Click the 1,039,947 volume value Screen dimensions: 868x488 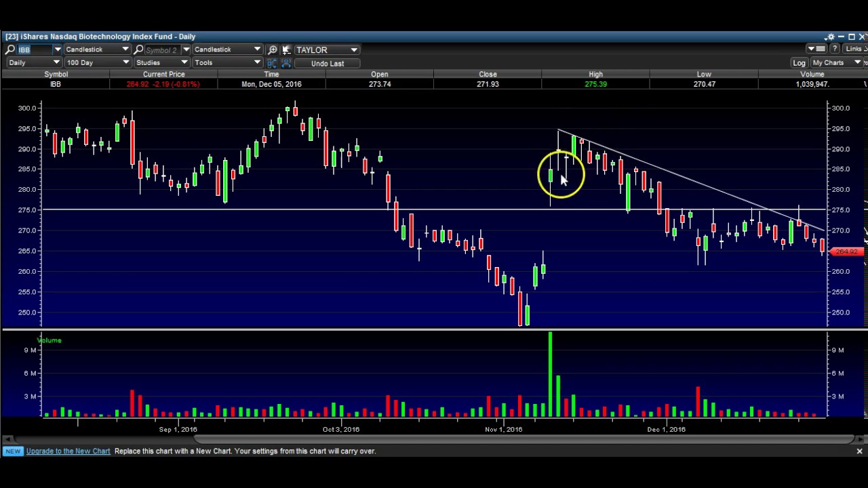(x=812, y=84)
